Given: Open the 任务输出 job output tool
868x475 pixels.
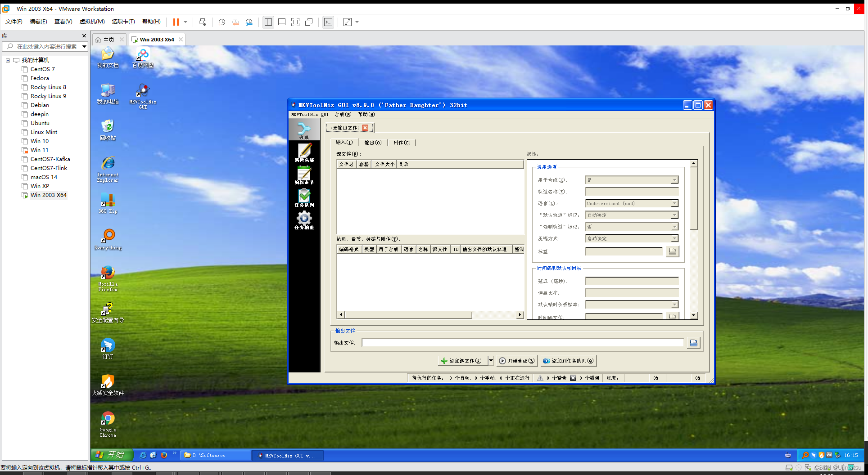Looking at the screenshot, I should pyautogui.click(x=304, y=220).
